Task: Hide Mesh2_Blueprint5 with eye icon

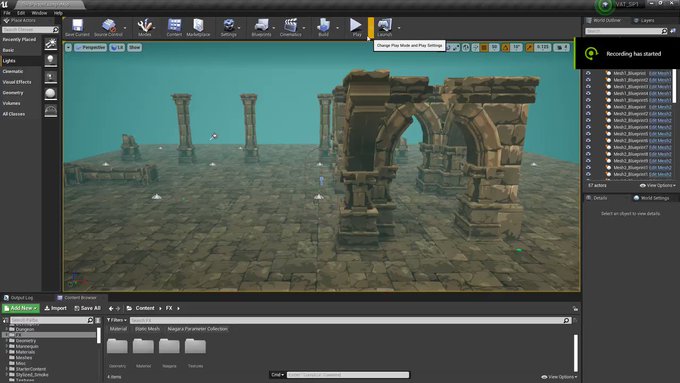Action: tap(588, 134)
